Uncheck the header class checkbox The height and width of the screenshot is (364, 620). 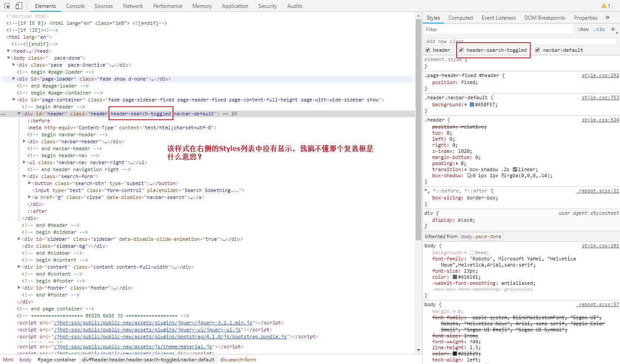click(427, 50)
